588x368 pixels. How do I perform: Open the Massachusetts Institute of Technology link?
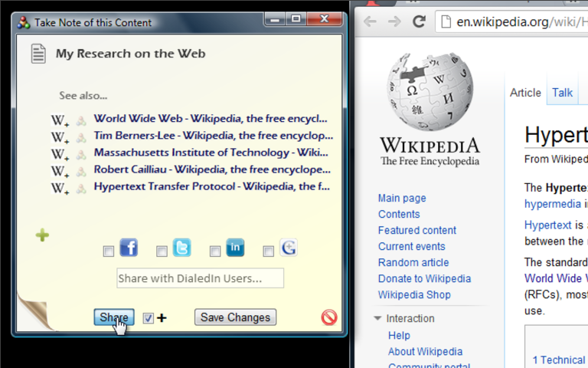211,153
